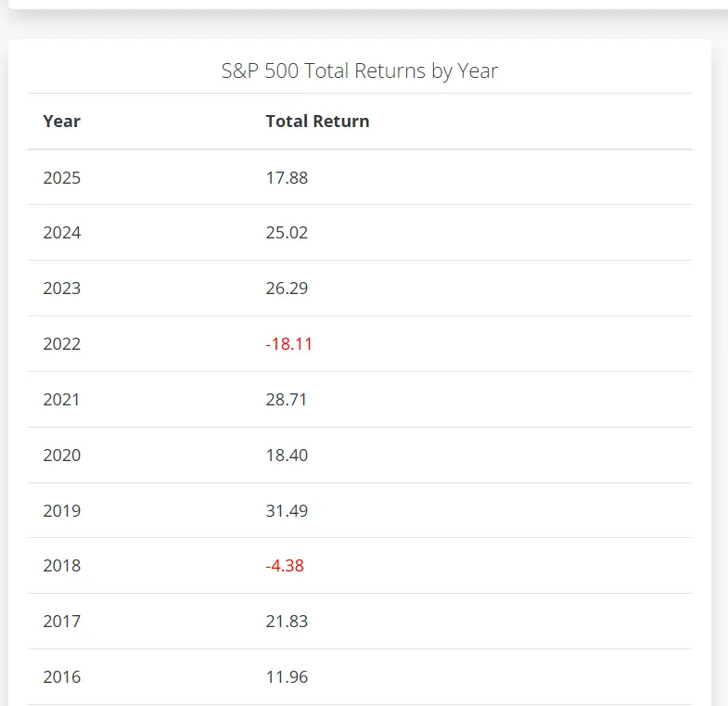Click the Total Return column header

317,122
